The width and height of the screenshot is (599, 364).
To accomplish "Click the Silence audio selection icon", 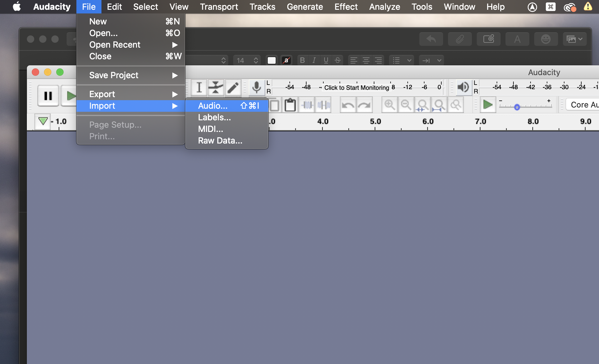I will point(324,105).
